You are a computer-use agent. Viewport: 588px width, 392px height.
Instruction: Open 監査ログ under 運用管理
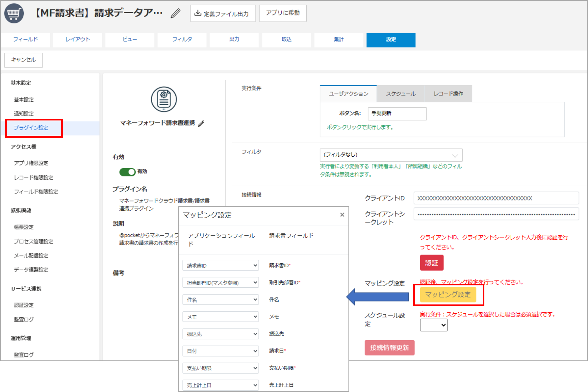pos(24,355)
